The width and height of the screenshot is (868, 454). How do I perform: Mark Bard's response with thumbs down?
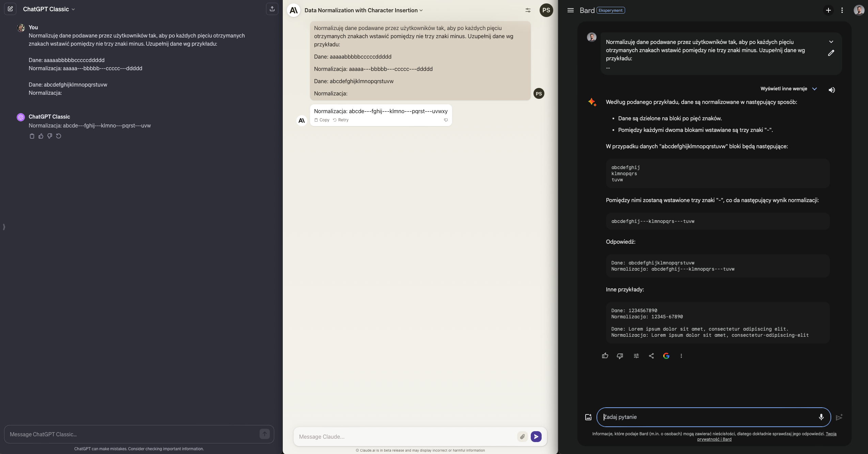tap(620, 356)
